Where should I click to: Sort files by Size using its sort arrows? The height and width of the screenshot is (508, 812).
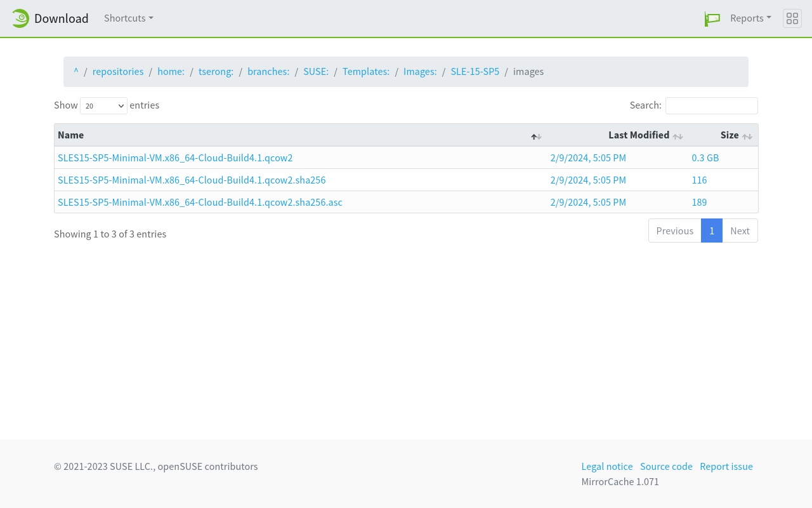coord(747,137)
